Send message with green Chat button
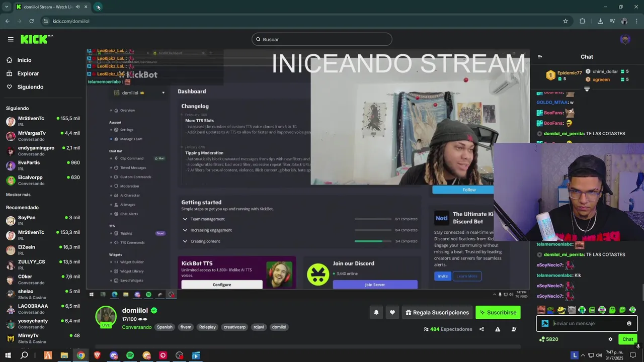Image resolution: width=644 pixels, height=362 pixels. (x=627, y=339)
